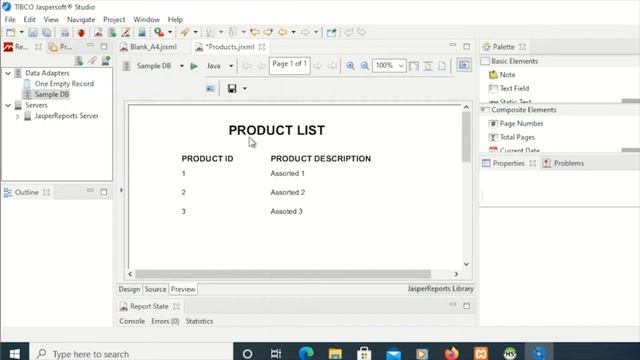
Task: Click the external tools run icon with red toolbox
Action: coord(159,32)
